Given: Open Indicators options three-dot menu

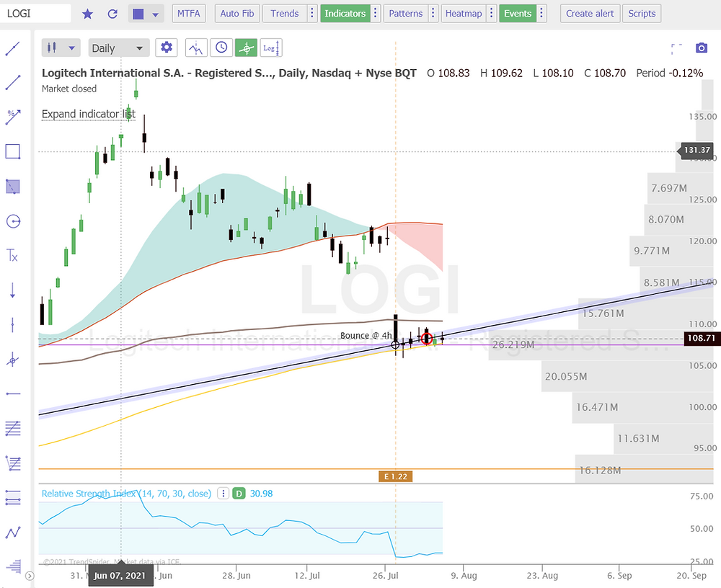Looking at the screenshot, I should point(376,14).
